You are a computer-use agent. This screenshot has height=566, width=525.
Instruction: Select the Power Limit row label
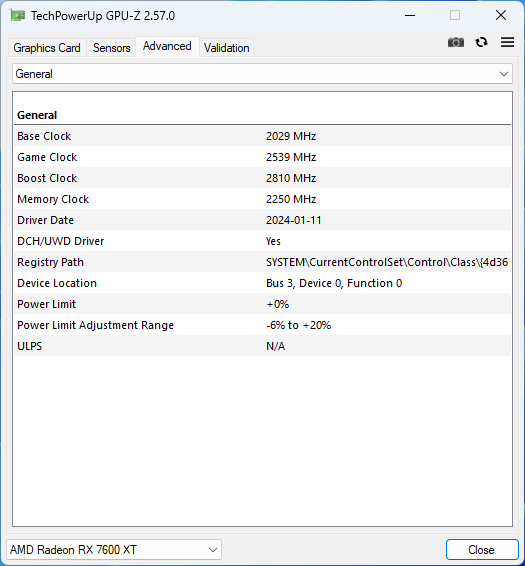(47, 304)
